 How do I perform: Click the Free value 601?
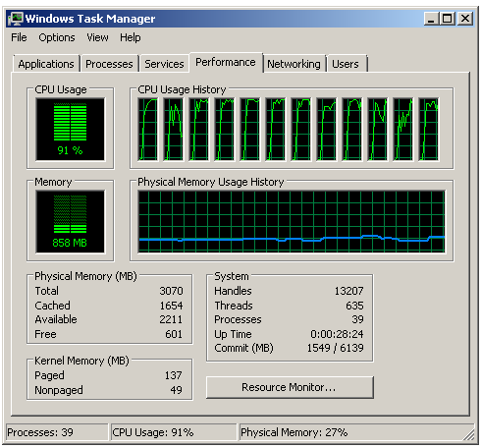click(174, 334)
